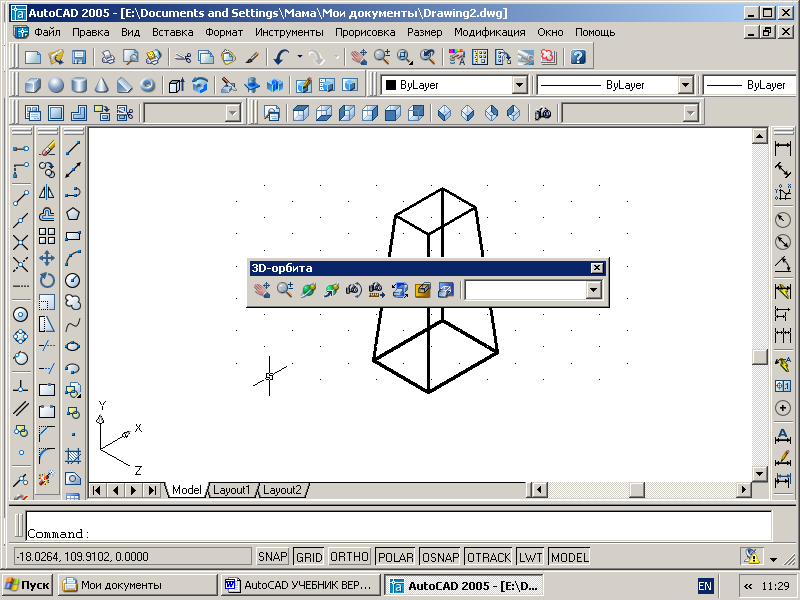Select the Cone solid tool
Image resolution: width=800 pixels, height=600 pixels.
(x=102, y=85)
